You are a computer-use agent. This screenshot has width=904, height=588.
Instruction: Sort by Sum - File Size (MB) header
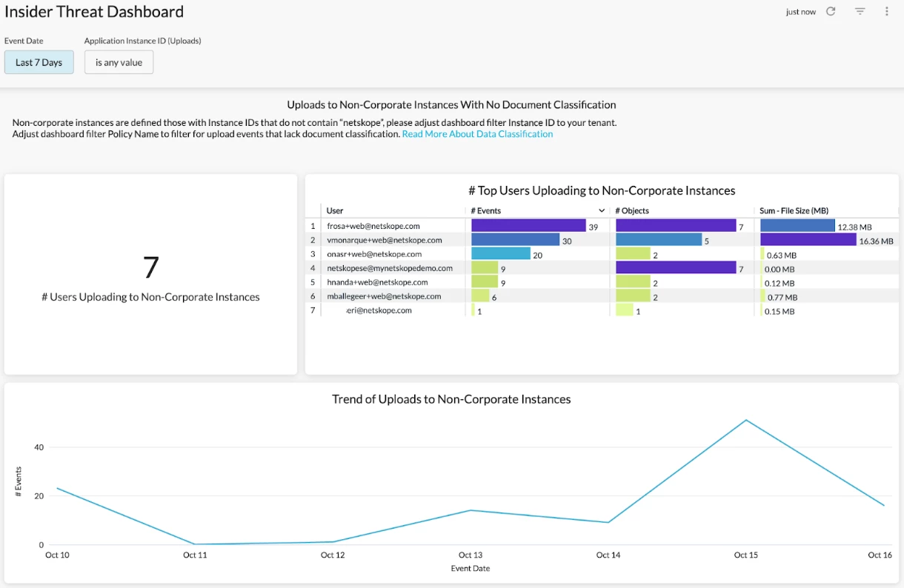[794, 211]
